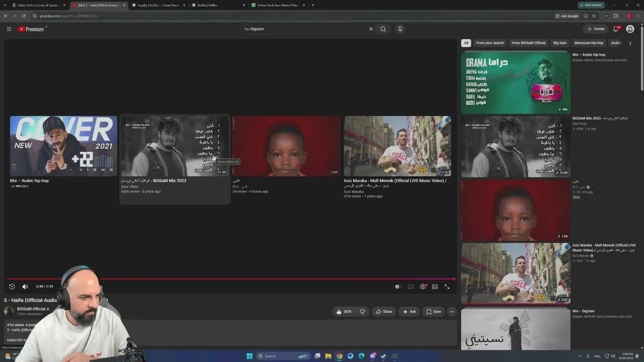The image size is (644, 362).
Task: Open BiGSaM Mix 2023 end-screen thumbnail
Action: [x=175, y=146]
